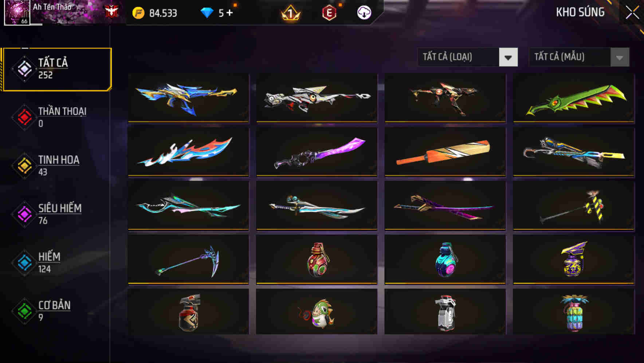Viewport: 644px width, 363px height.
Task: Select the Thần Thoại rarity tab
Action: coord(55,117)
